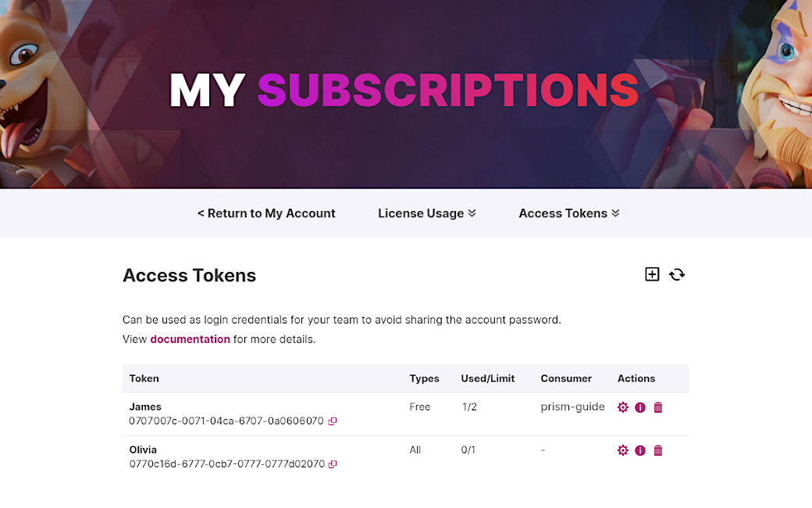Refresh the access tokens list
812x508 pixels.
coord(676,274)
